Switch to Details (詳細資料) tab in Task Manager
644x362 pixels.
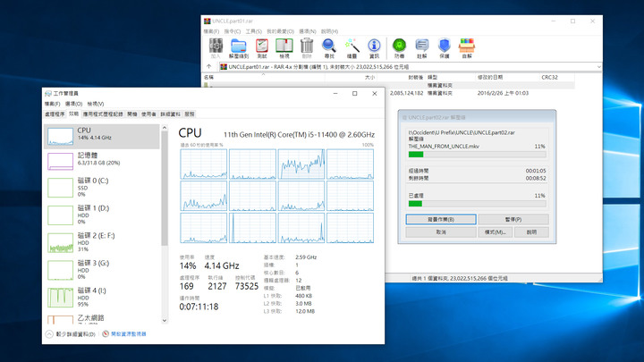click(171, 114)
